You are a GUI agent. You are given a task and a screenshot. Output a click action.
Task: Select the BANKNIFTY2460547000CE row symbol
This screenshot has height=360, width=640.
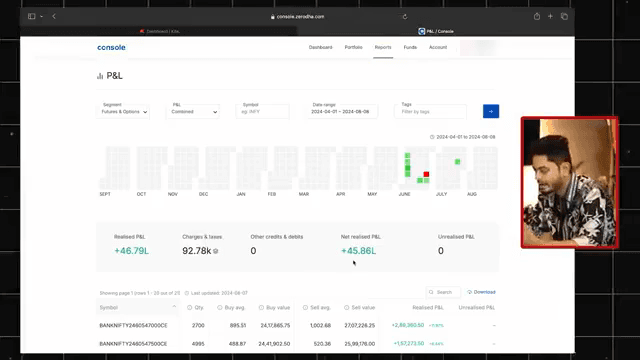click(133, 325)
